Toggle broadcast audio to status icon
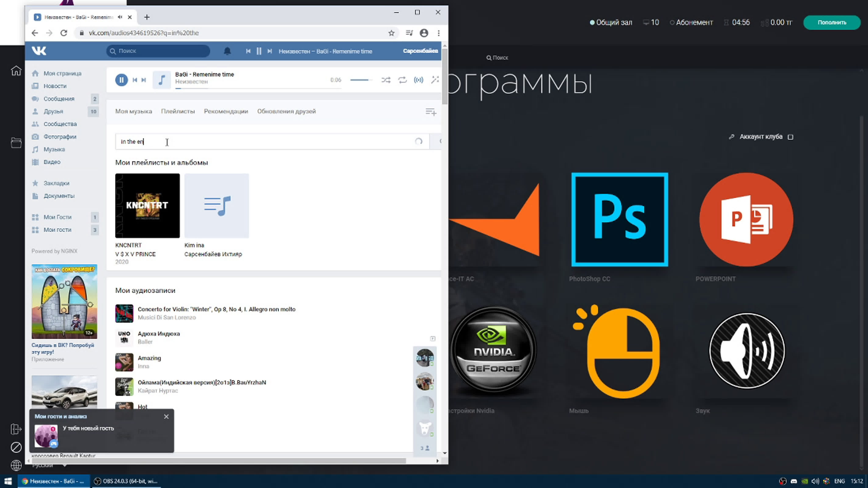Screen dimensions: 868x488 click(419, 80)
